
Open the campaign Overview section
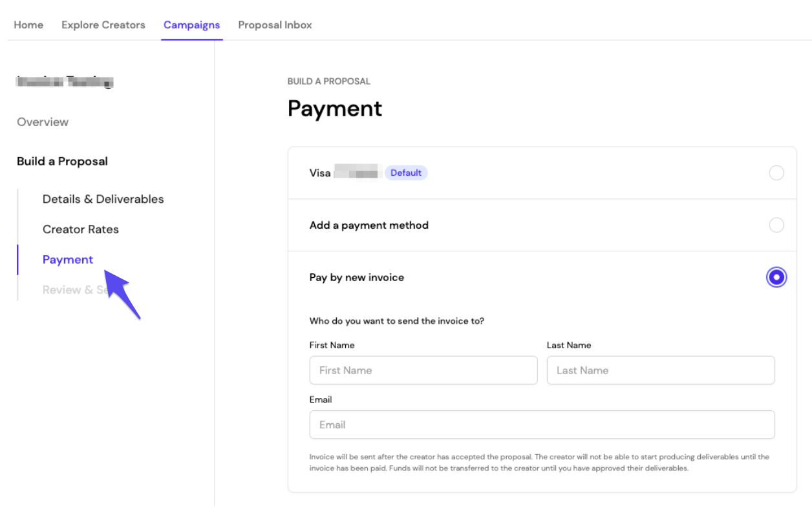pyautogui.click(x=43, y=122)
